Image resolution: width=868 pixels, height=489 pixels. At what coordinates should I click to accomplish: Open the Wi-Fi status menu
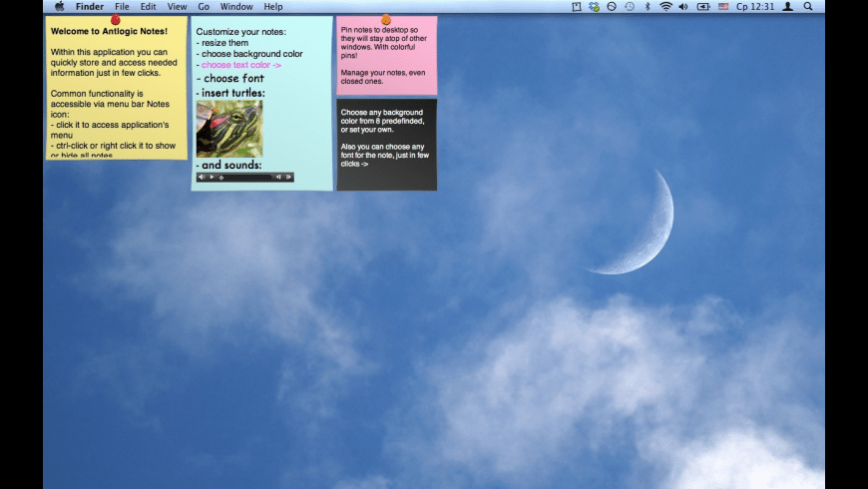664,7
